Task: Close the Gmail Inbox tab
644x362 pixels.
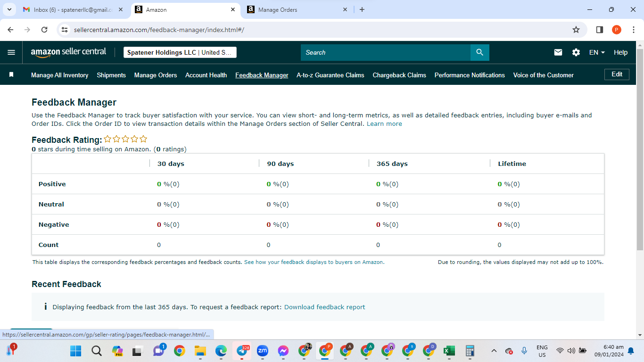Action: pos(121,9)
